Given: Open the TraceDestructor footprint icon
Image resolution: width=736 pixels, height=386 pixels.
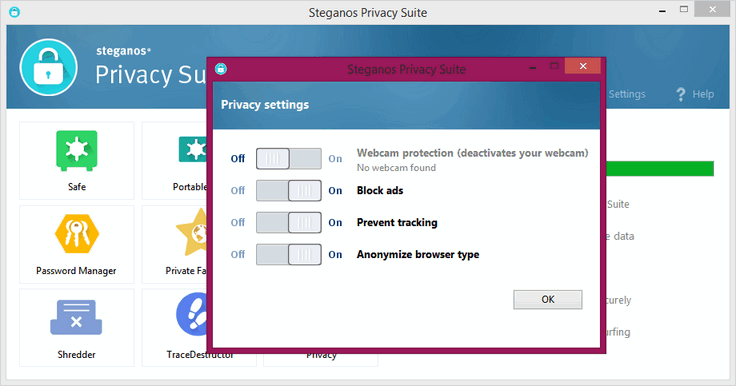Looking at the screenshot, I should (x=192, y=314).
